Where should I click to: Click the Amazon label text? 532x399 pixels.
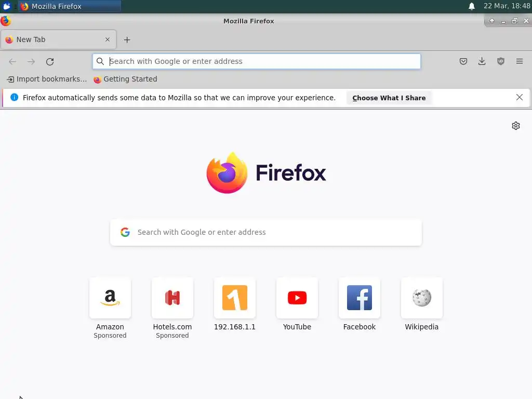[x=110, y=327]
